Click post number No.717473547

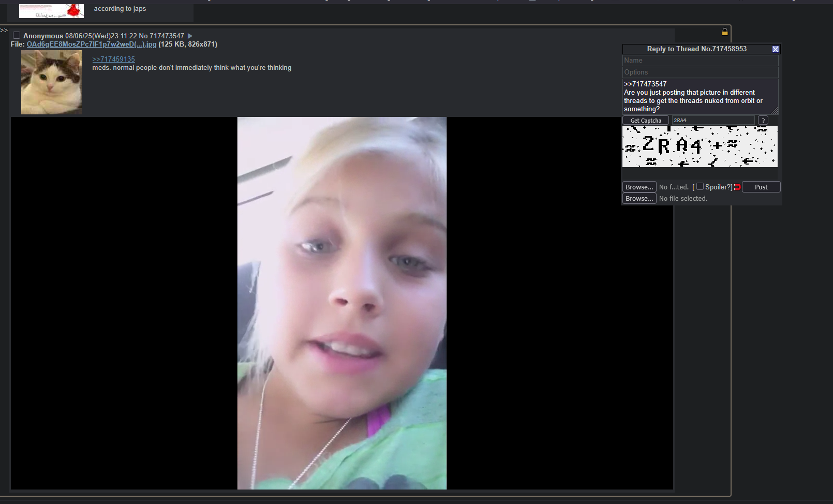(x=161, y=36)
